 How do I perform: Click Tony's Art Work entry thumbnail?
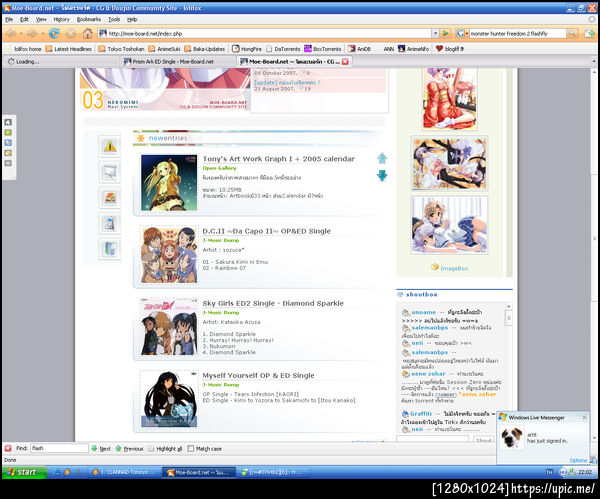coord(169,183)
